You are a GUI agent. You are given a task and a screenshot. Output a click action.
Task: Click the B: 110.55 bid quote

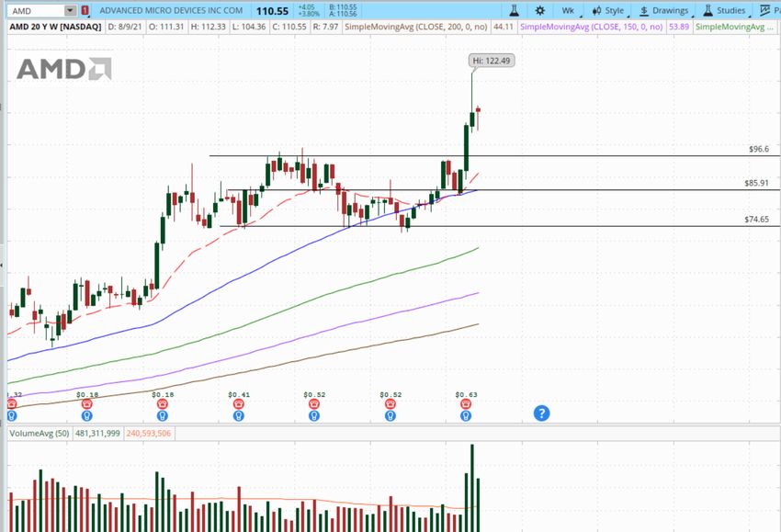343,7
